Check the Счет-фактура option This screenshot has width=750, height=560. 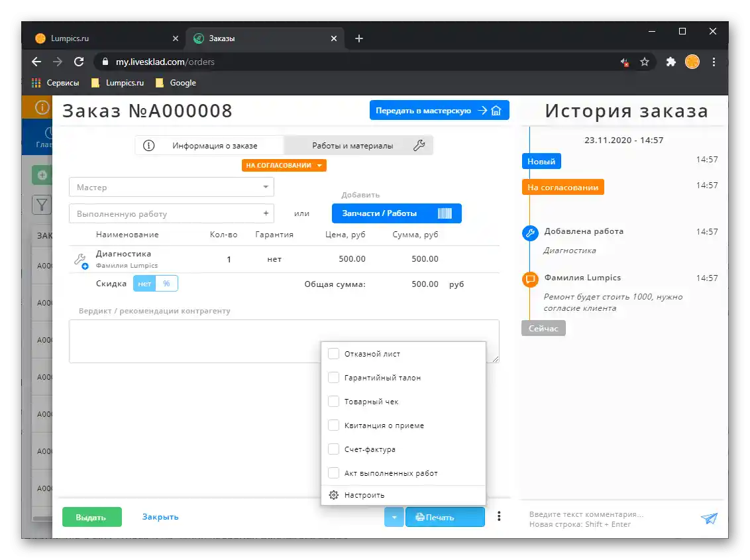click(333, 449)
